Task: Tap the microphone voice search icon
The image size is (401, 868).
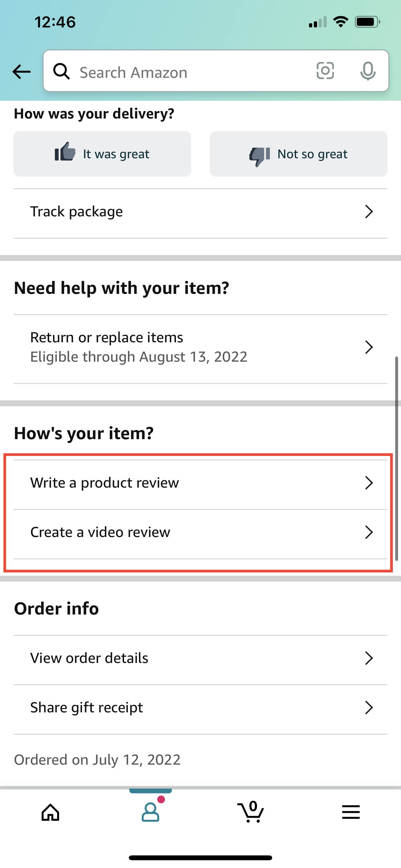Action: point(368,71)
